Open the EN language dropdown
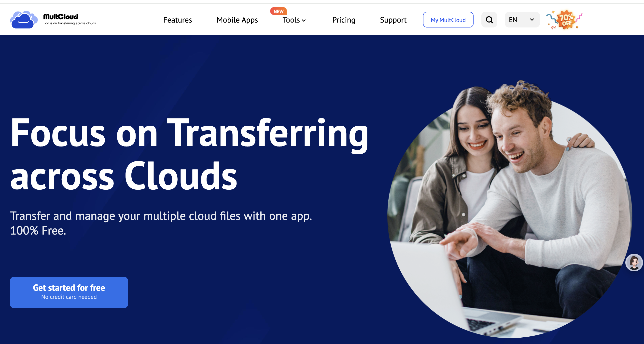 pos(513,20)
